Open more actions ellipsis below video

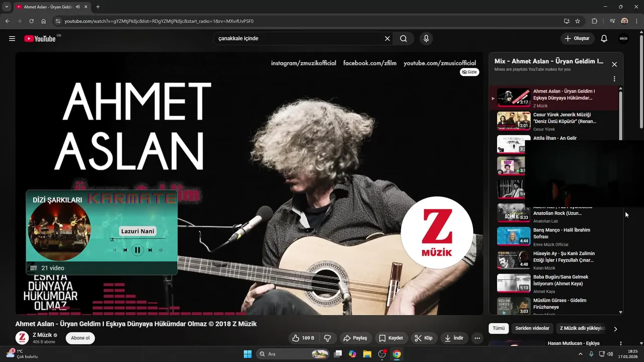[x=477, y=338]
